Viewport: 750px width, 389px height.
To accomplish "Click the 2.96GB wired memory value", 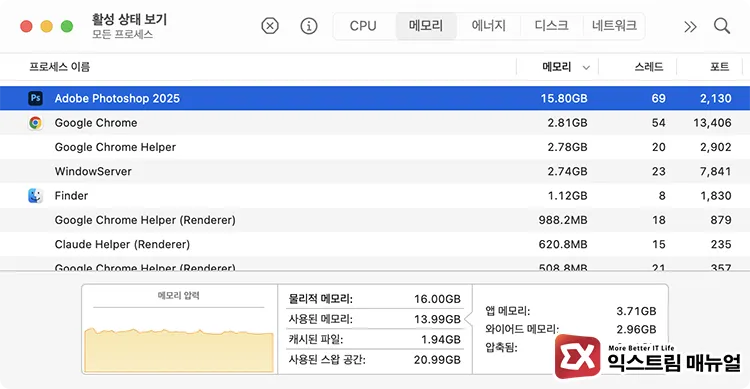I will click(x=636, y=329).
